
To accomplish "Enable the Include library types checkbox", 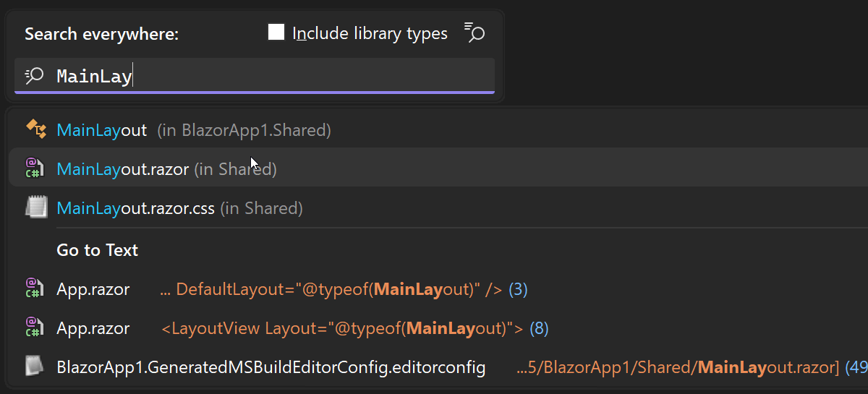I will click(x=276, y=33).
